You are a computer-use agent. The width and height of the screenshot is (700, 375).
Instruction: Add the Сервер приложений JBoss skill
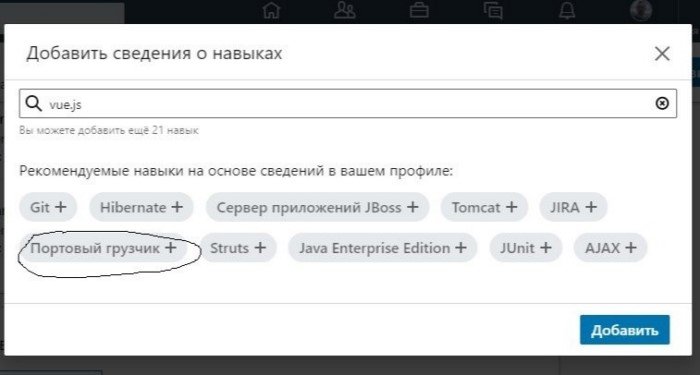[317, 207]
